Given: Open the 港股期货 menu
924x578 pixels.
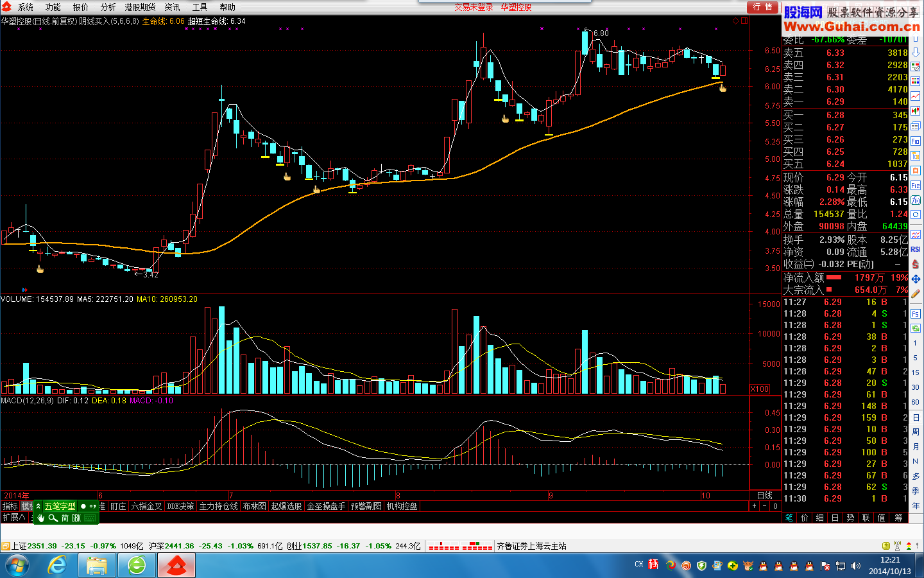Looking at the screenshot, I should point(141,7).
